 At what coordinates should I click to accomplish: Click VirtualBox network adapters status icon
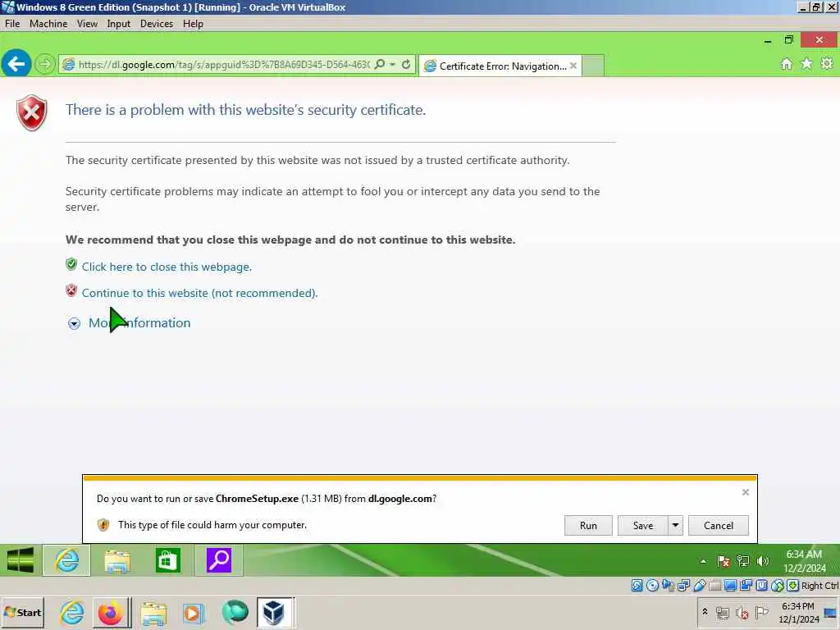683,586
